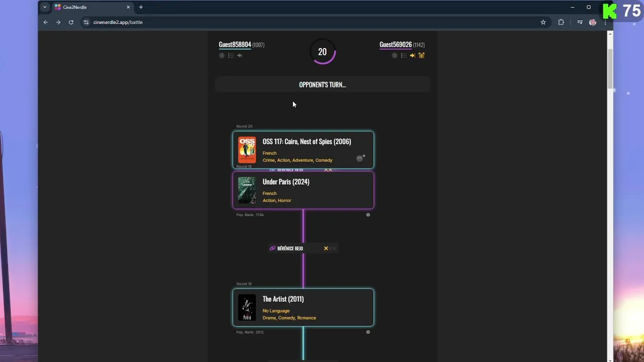Select 'No Language' text on The Artist
The image size is (644, 362).
click(276, 311)
